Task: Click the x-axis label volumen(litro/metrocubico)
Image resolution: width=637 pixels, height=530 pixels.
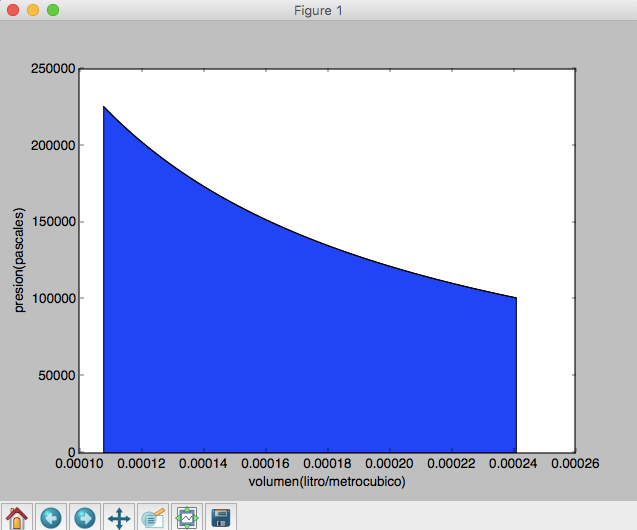Action: 327,482
